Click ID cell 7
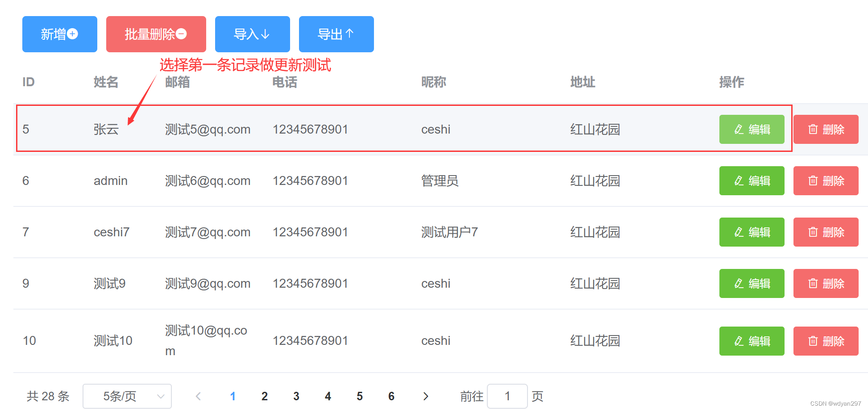 pyautogui.click(x=26, y=232)
